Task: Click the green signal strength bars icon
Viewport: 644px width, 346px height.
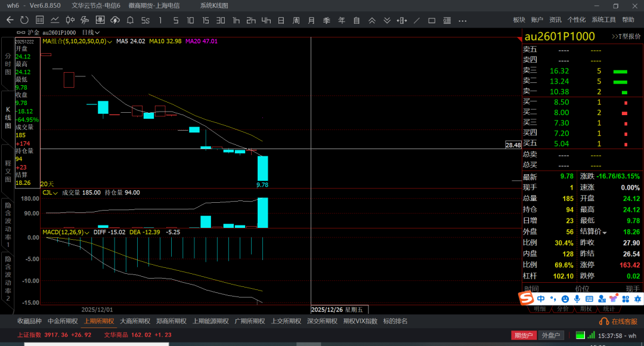Action: [x=591, y=335]
